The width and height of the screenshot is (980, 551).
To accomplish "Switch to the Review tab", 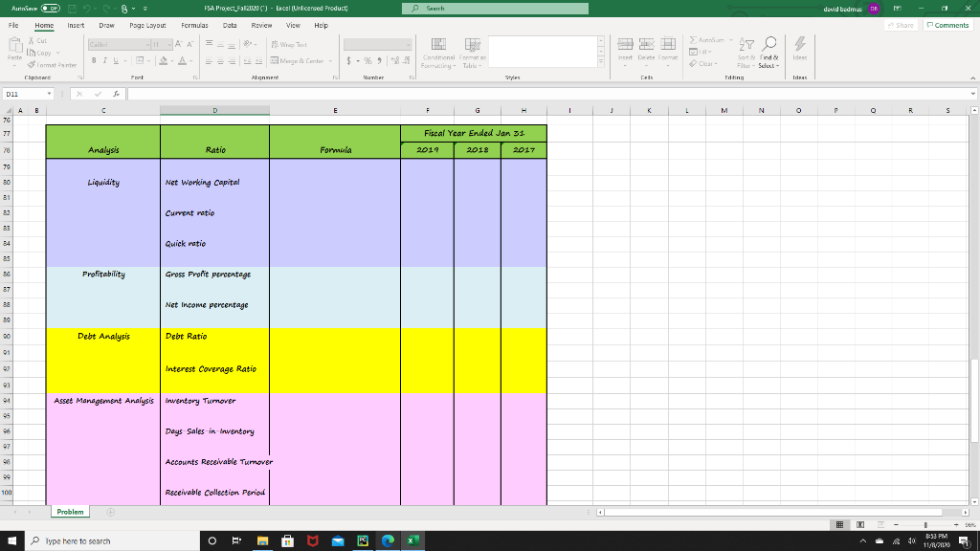I will click(x=261, y=26).
